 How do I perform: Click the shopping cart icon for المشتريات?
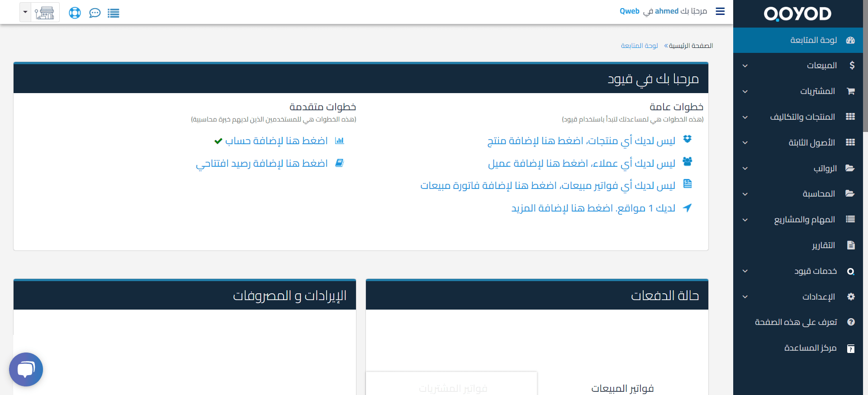coord(850,91)
